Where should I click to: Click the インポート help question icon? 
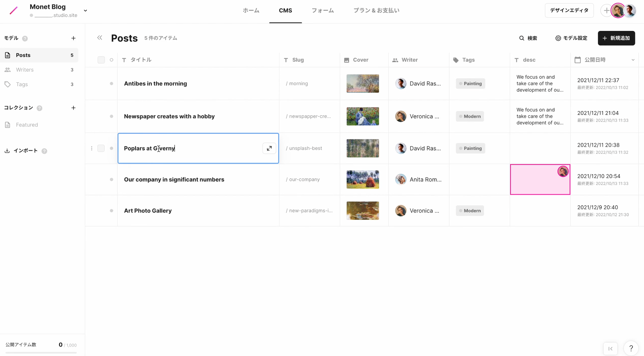click(x=44, y=151)
